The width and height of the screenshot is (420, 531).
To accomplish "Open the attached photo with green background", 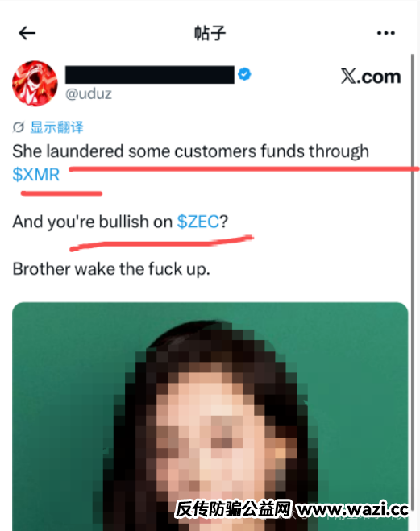I will click(x=210, y=417).
